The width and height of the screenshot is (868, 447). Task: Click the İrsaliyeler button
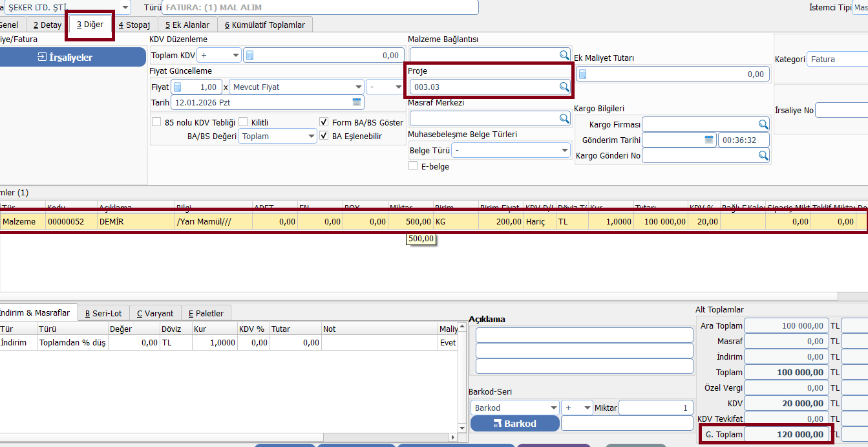point(73,57)
